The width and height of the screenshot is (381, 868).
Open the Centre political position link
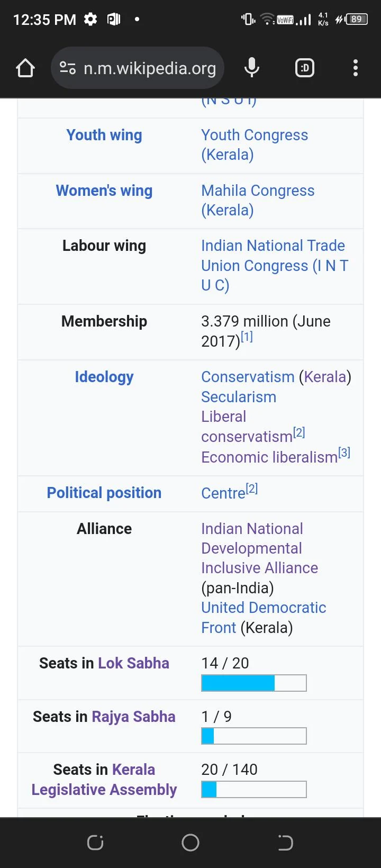222,493
